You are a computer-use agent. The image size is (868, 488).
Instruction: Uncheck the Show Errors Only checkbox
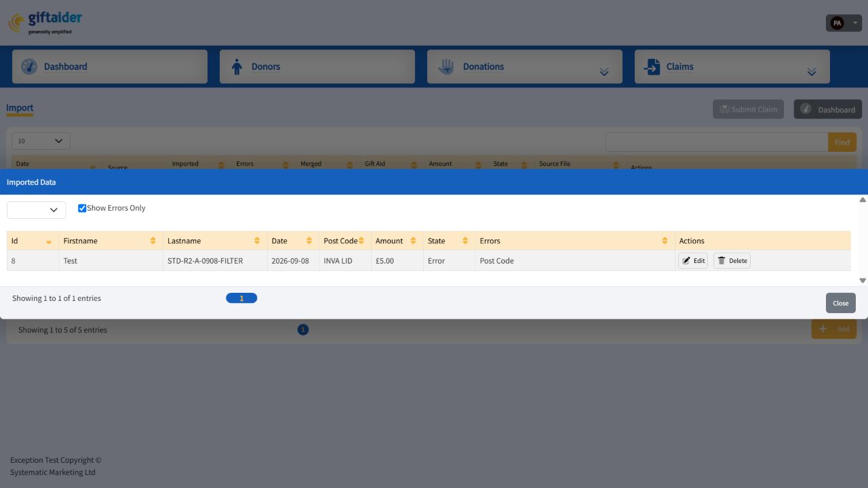point(82,208)
